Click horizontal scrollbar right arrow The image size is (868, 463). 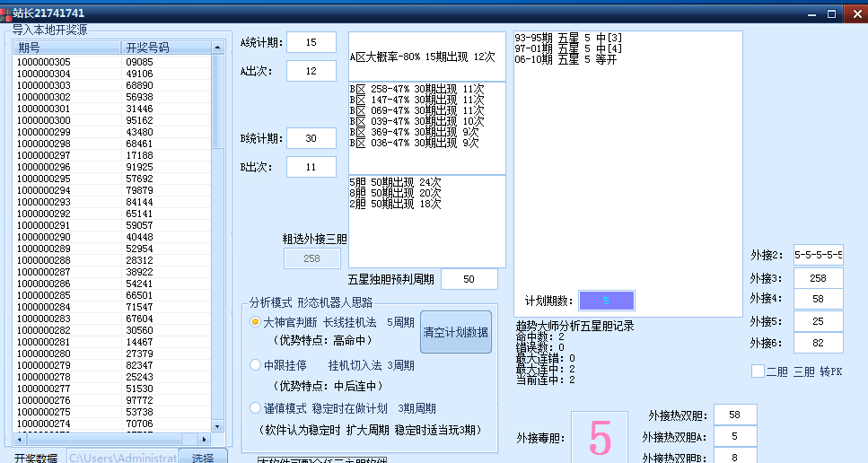[205, 439]
